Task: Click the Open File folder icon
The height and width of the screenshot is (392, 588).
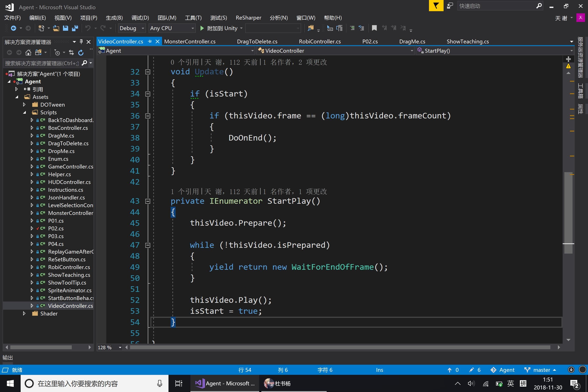Action: [56, 28]
